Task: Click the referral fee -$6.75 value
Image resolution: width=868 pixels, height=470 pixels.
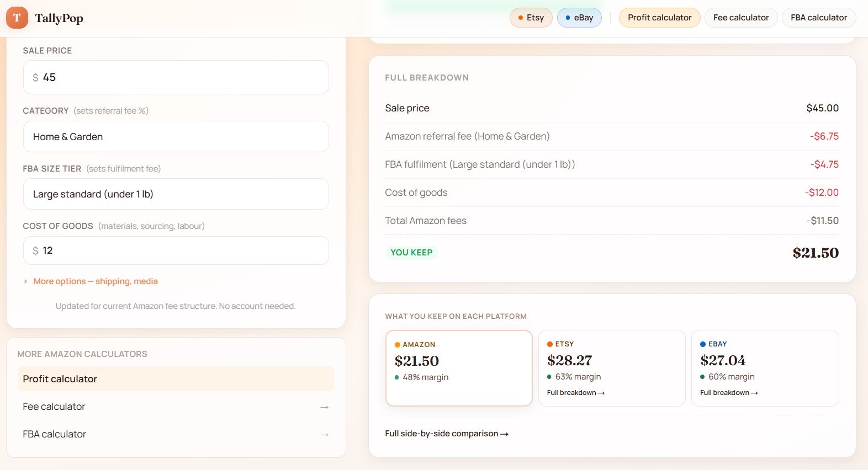Action: click(x=824, y=136)
